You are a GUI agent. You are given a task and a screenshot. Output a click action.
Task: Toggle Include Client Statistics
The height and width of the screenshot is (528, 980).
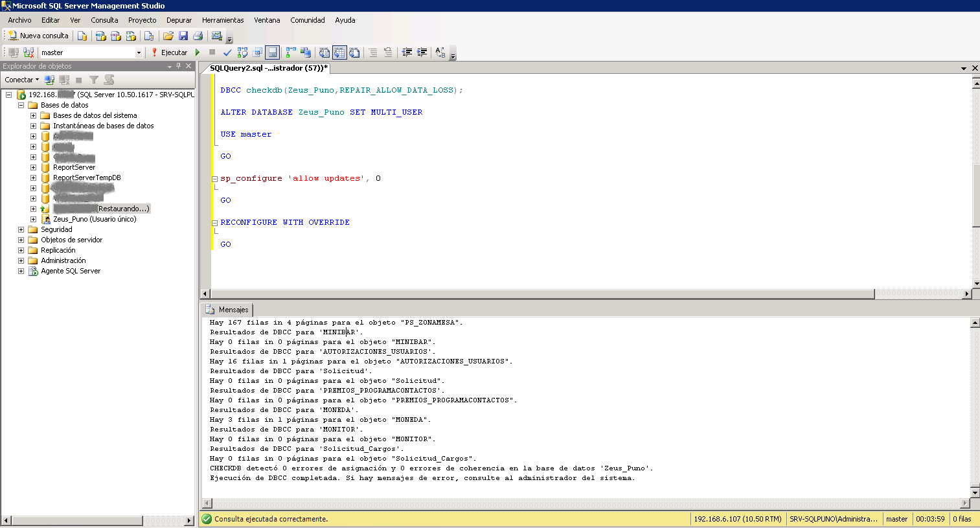point(306,52)
